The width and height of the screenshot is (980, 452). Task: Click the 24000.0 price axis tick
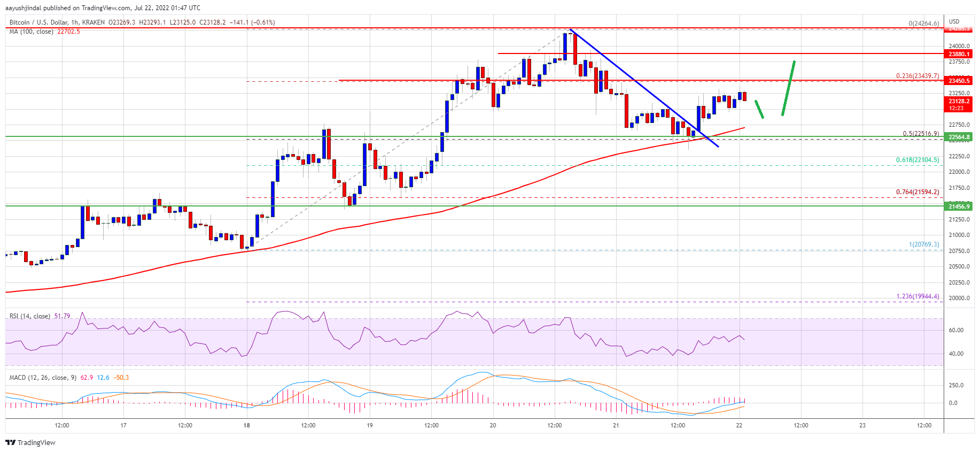click(x=959, y=46)
